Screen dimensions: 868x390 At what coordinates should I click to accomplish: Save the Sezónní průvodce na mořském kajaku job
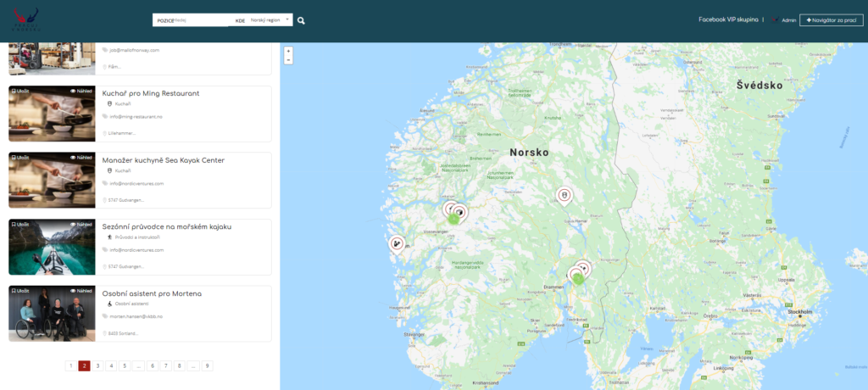point(20,225)
